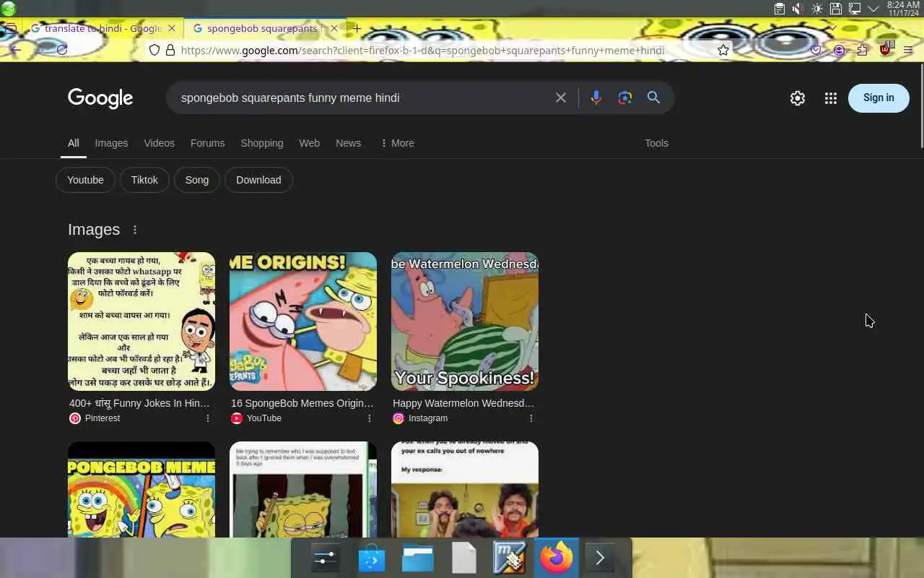This screenshot has width=924, height=578.
Task: Open clock showing 8:24 AM
Action: 902,9
